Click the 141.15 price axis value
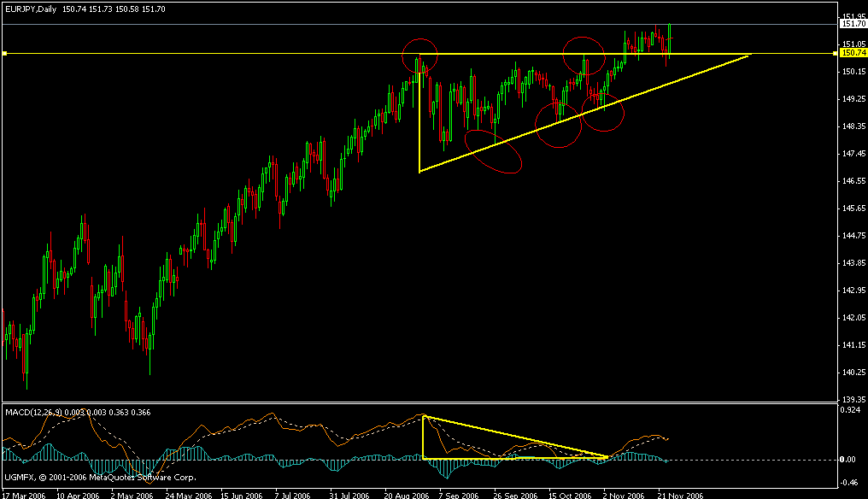Viewport: 868px width, 499px height. [854, 345]
